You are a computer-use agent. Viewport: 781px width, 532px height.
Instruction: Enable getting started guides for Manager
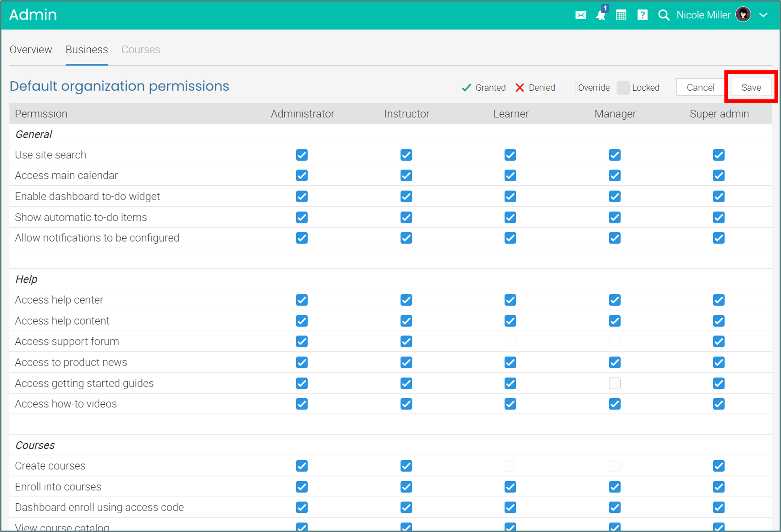pos(614,383)
